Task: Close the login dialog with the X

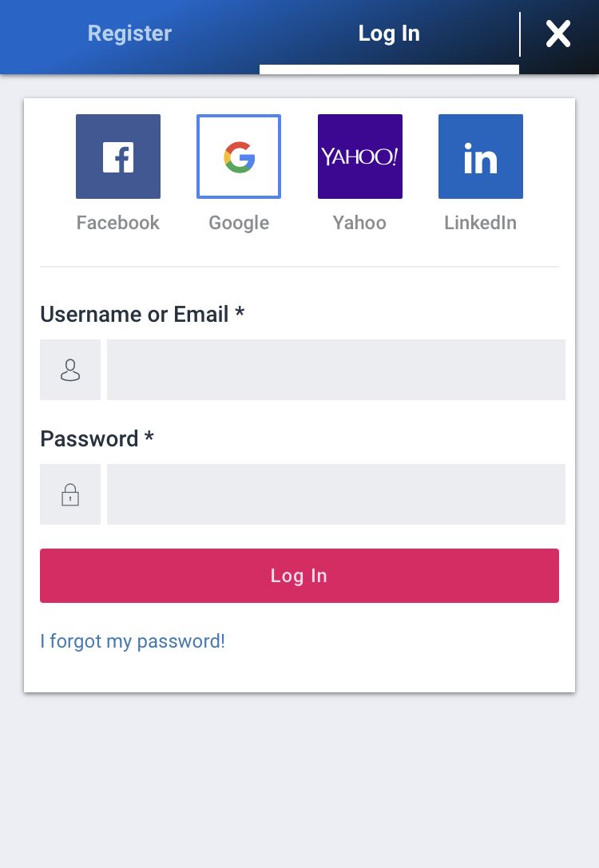Action: pyautogui.click(x=558, y=34)
